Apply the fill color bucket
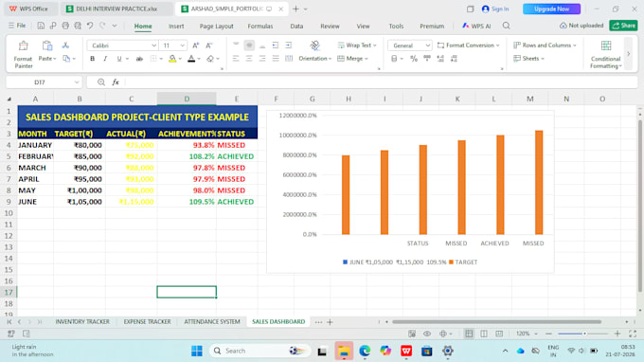The image size is (644, 362). (x=172, y=59)
